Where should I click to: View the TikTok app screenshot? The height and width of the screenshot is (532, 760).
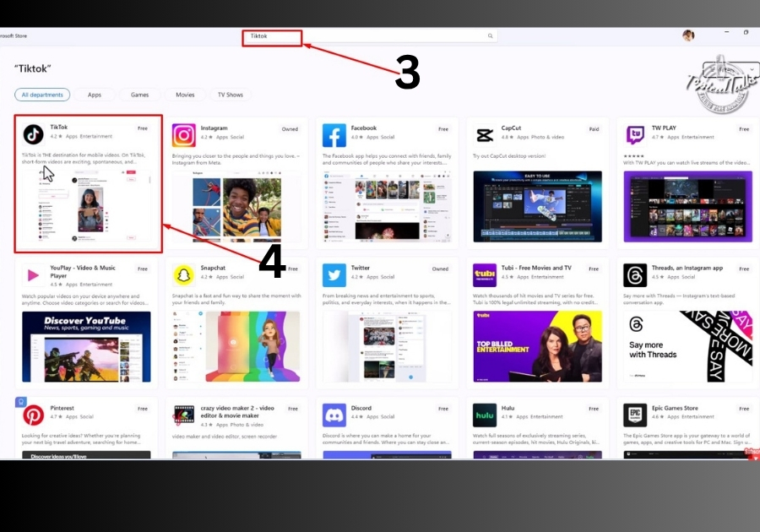pos(86,206)
